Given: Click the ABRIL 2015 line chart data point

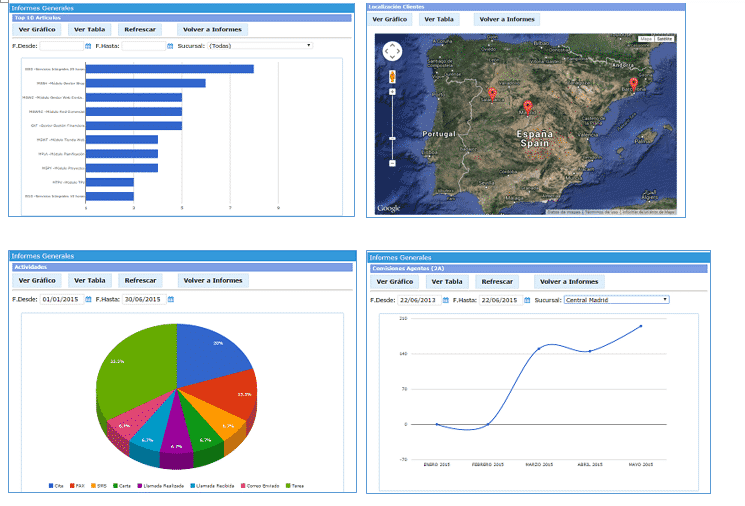Looking at the screenshot, I should click(x=590, y=351).
